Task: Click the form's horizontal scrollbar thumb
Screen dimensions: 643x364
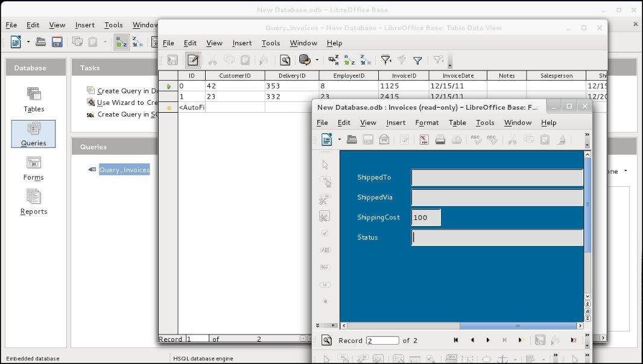Action: pos(518,326)
